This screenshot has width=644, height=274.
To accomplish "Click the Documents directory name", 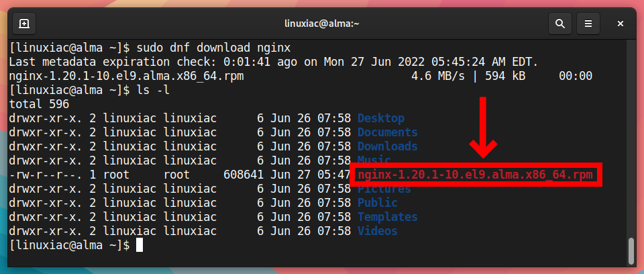I will coord(387,132).
